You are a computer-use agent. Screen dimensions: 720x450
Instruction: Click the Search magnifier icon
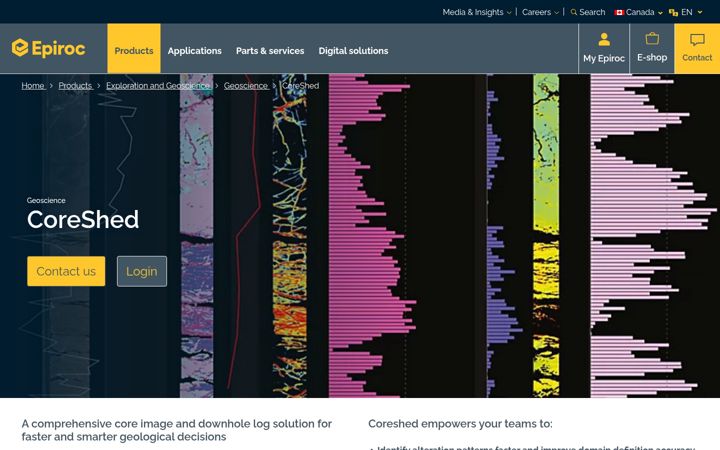574,12
